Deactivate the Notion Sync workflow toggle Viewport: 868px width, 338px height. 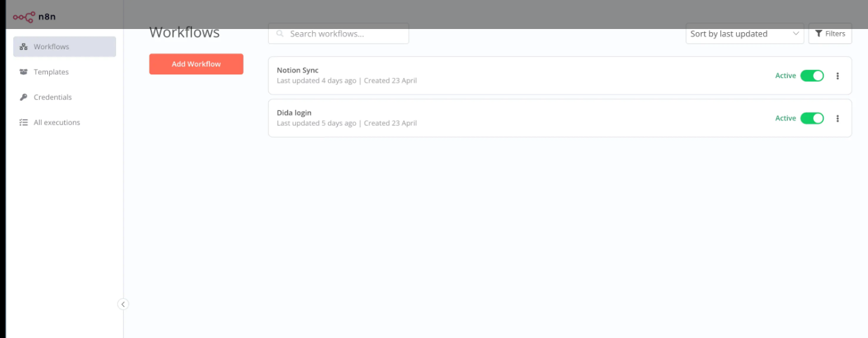point(812,76)
